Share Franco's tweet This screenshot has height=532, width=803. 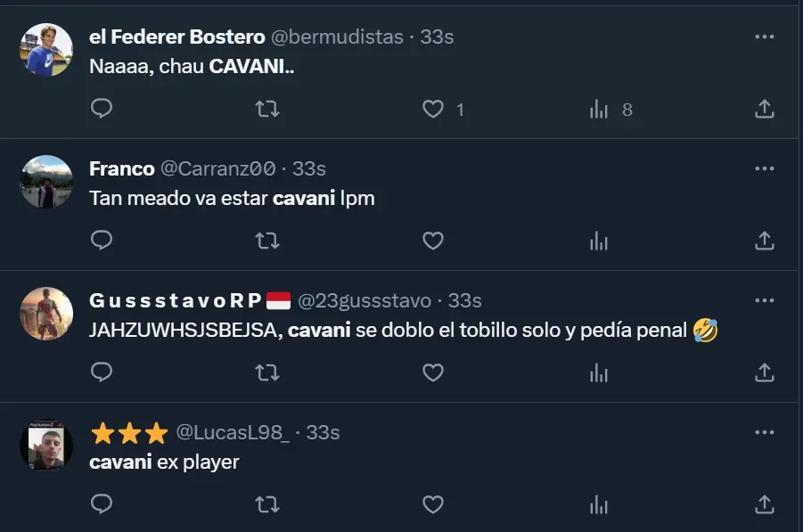click(764, 241)
